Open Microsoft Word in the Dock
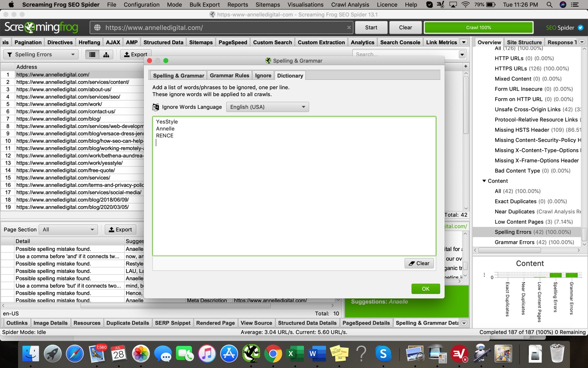Image resolution: width=588 pixels, height=368 pixels. 317,354
